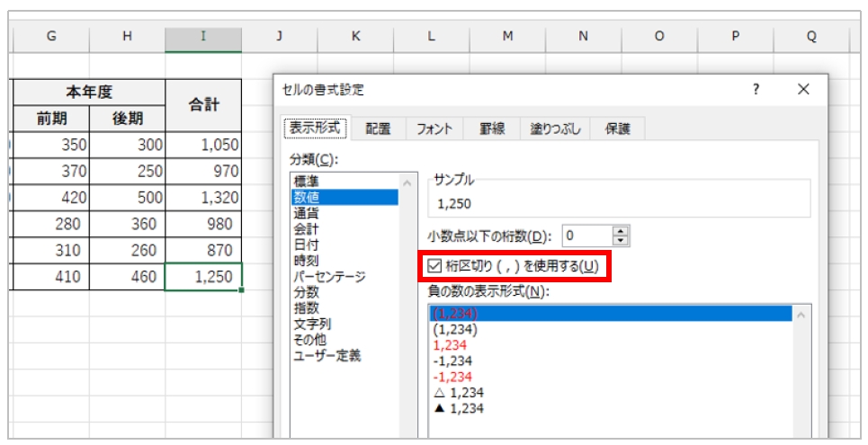Select 分数 in the category list
868x445 pixels.
click(345, 291)
